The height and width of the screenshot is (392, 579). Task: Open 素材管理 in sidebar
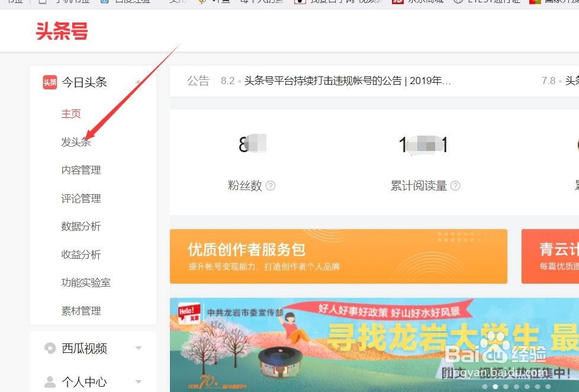(81, 311)
